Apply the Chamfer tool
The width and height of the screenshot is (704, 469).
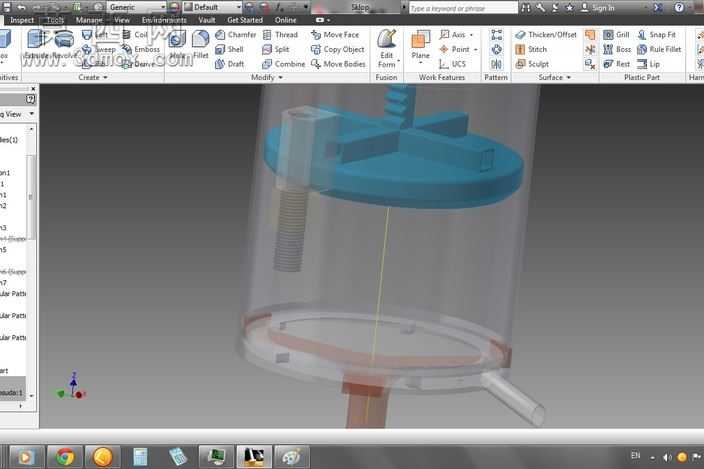[236, 35]
